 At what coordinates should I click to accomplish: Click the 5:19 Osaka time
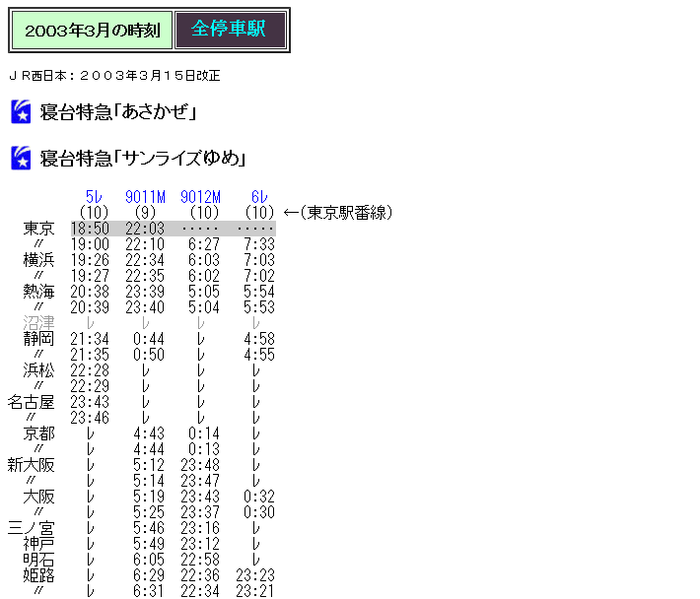[149, 497]
